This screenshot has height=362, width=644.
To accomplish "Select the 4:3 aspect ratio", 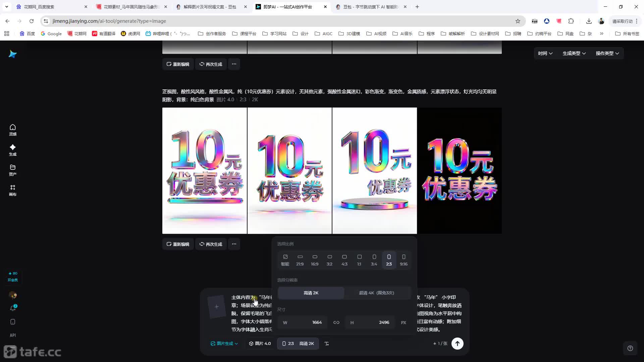I will (344, 260).
